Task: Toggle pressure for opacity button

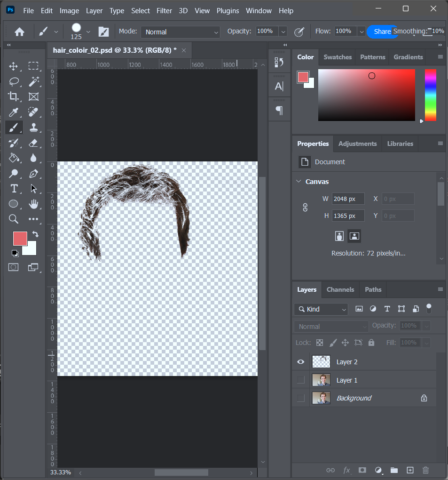Action: 299,32
